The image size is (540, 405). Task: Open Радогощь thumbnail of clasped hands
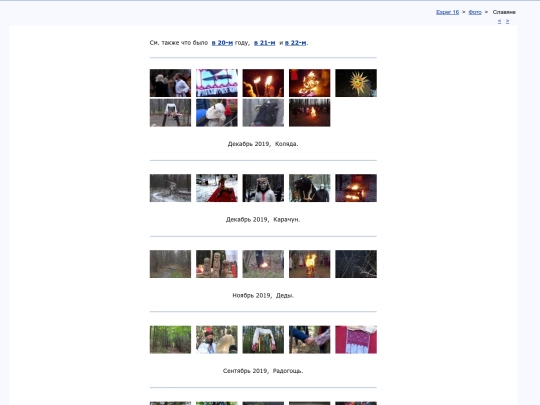point(310,340)
